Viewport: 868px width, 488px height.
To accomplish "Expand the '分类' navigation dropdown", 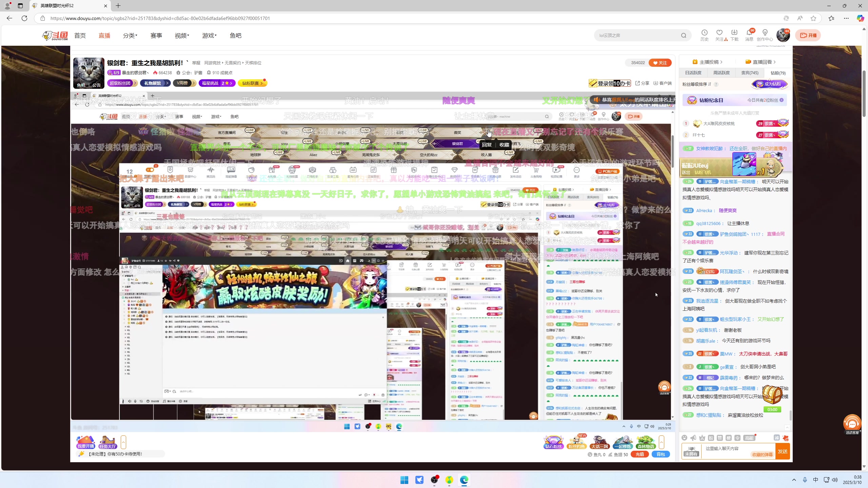I will coord(130,36).
